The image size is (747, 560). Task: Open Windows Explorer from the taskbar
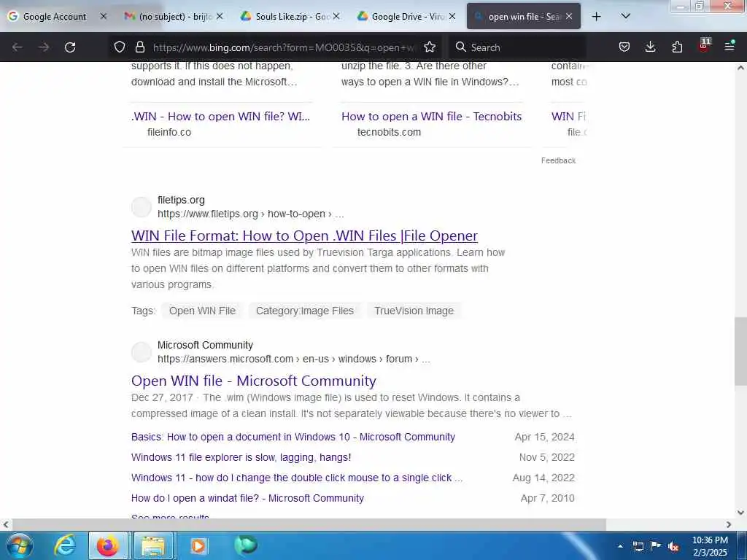pos(153,545)
